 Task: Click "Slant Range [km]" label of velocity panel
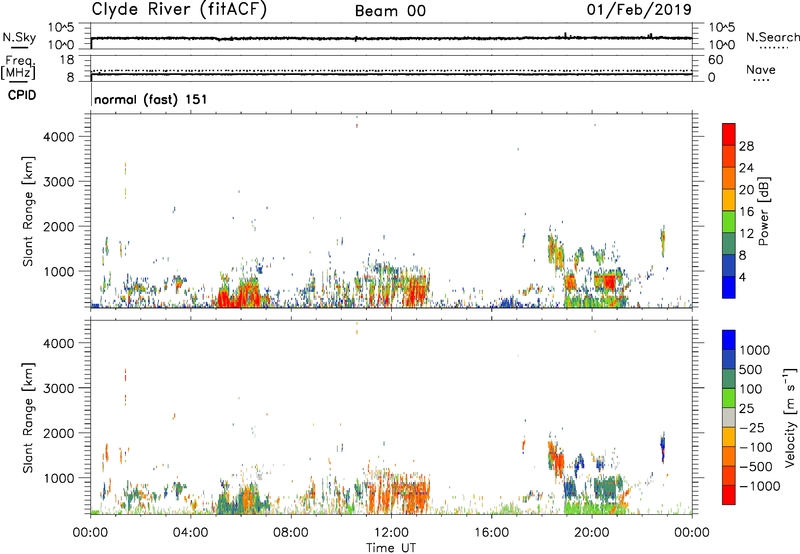point(28,418)
